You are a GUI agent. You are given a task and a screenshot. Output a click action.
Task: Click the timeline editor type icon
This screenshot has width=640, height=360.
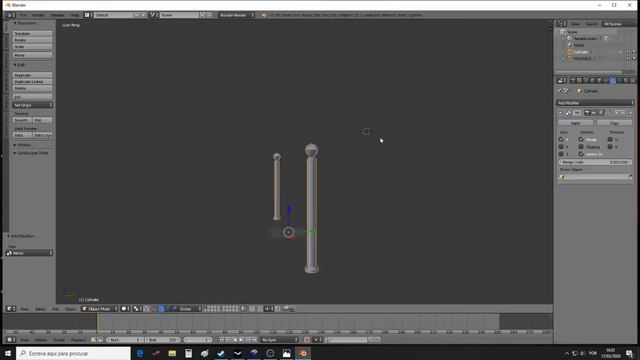(11, 340)
